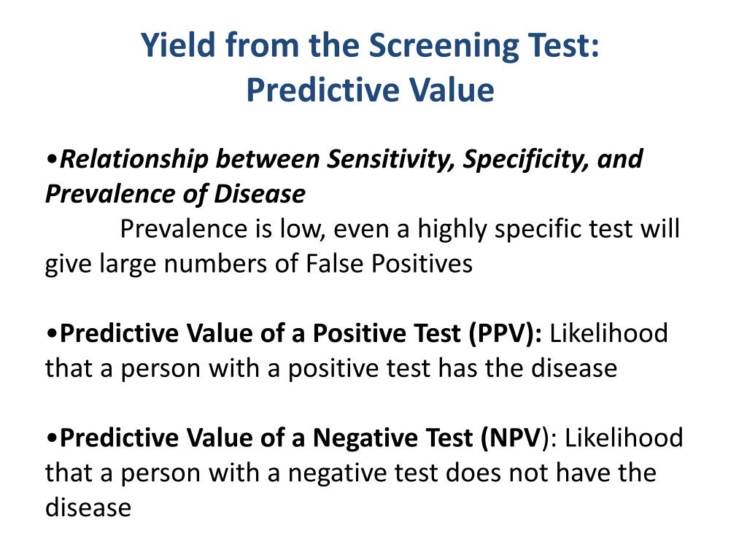Click the final word 'disease' on last line
This screenshot has width=747, height=560.
(88, 507)
